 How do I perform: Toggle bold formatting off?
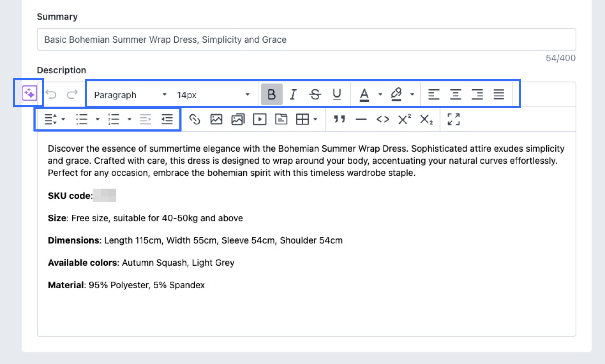272,95
